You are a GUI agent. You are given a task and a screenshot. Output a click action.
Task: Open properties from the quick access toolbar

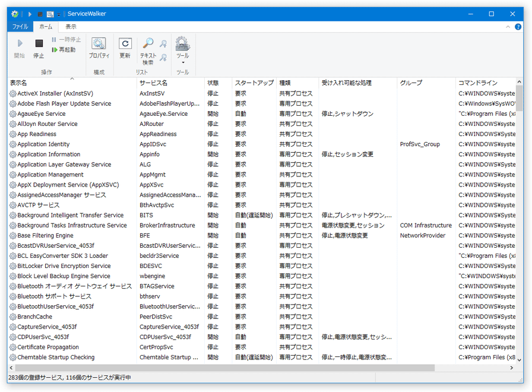point(50,14)
